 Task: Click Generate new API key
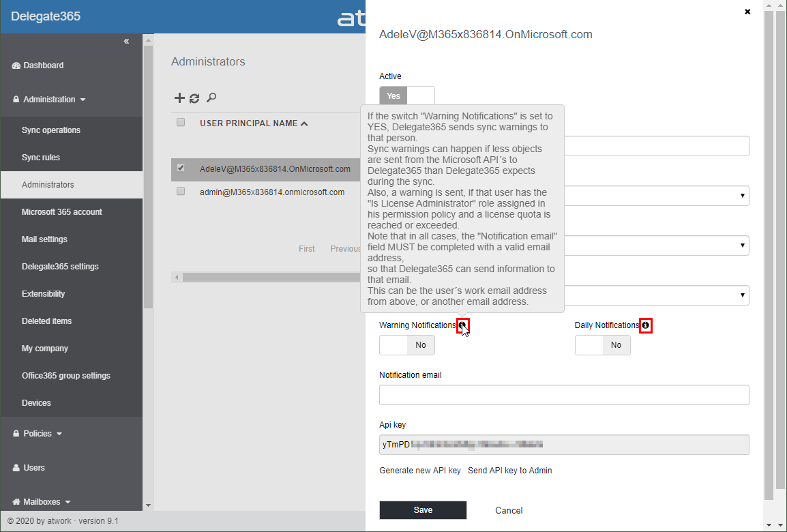pyautogui.click(x=419, y=471)
